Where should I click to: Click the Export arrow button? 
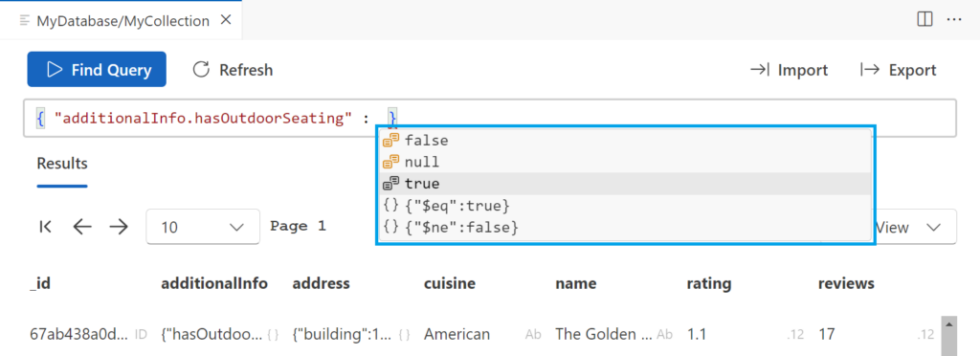pos(898,70)
